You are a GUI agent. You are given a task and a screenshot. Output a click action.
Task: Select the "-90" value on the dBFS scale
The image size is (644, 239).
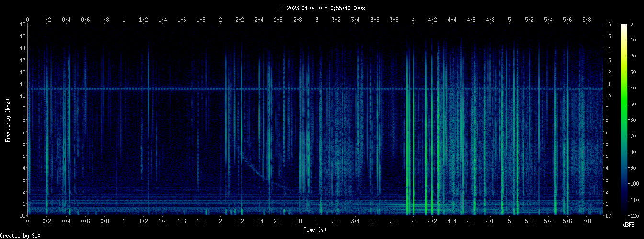click(x=633, y=168)
